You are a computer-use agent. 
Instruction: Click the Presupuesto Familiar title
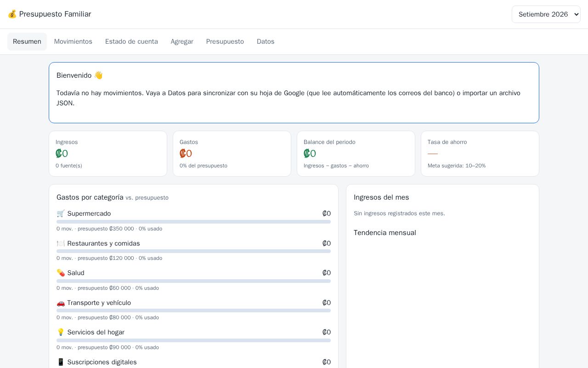click(x=55, y=14)
